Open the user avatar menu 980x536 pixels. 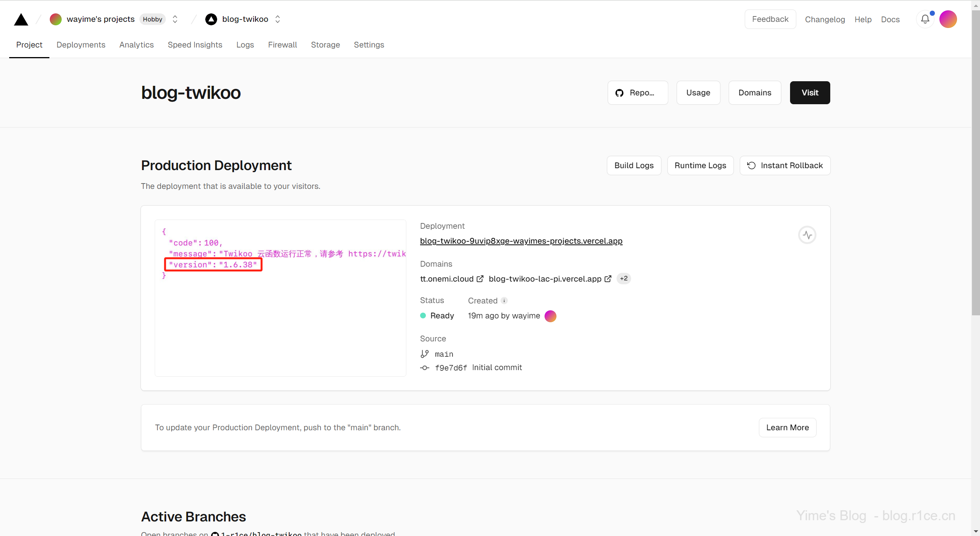click(948, 19)
